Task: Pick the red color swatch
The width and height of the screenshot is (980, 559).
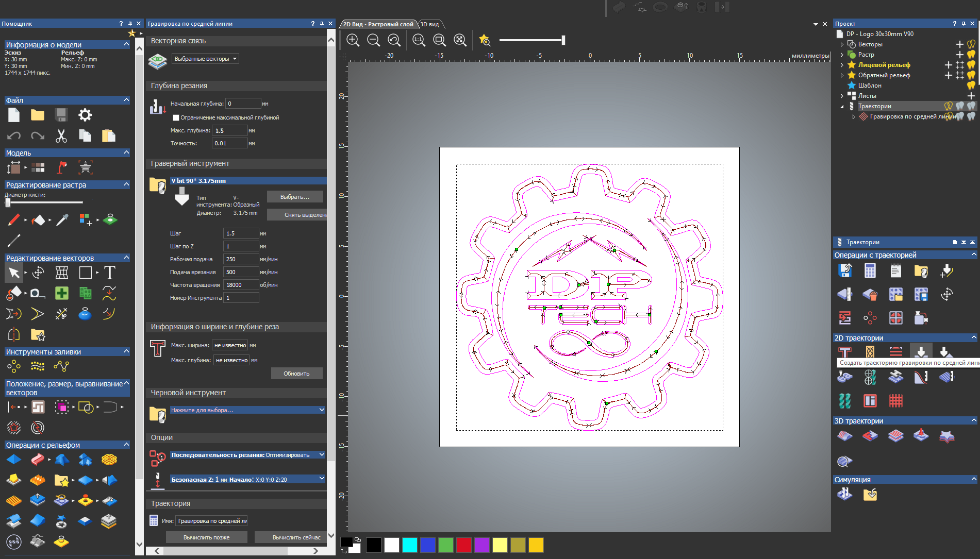Action: point(464,545)
